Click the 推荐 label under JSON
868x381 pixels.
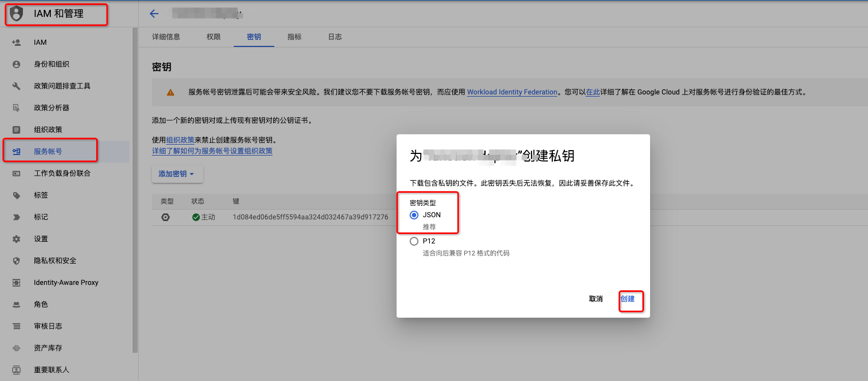[x=429, y=227]
